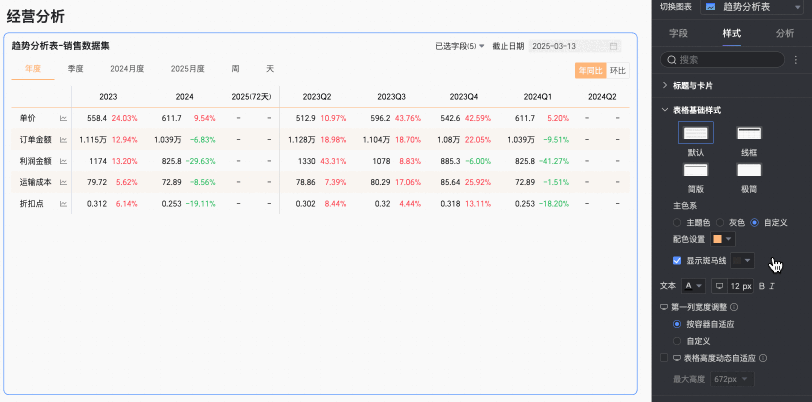Switch comparison to 环比

click(618, 71)
